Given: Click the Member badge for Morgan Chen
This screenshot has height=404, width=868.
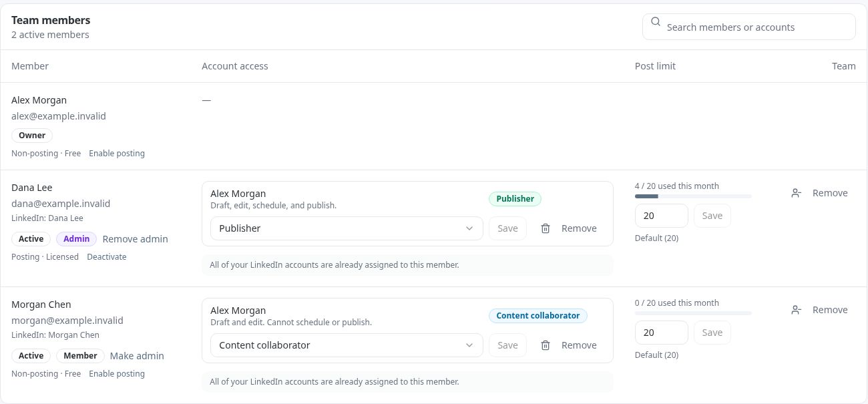Looking at the screenshot, I should [x=80, y=356].
